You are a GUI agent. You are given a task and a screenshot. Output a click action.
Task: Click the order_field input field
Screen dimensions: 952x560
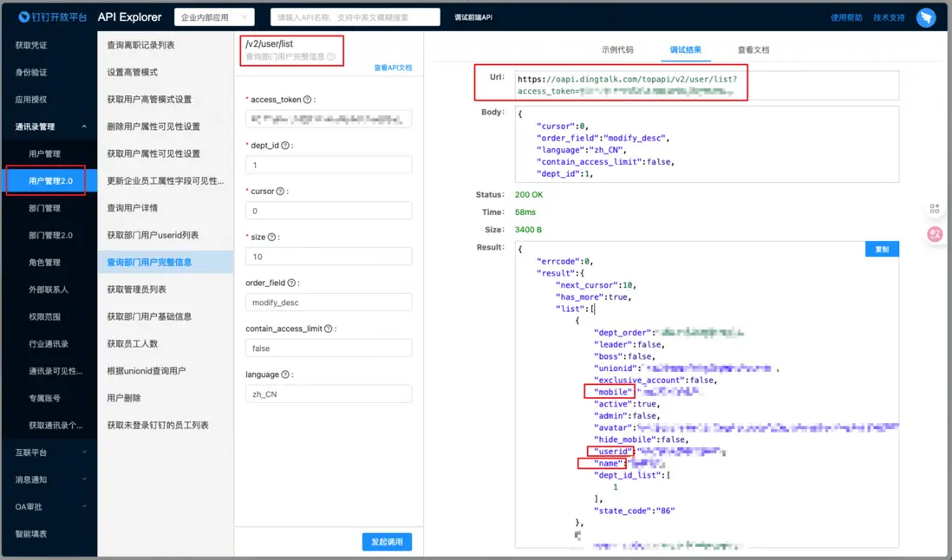point(329,303)
